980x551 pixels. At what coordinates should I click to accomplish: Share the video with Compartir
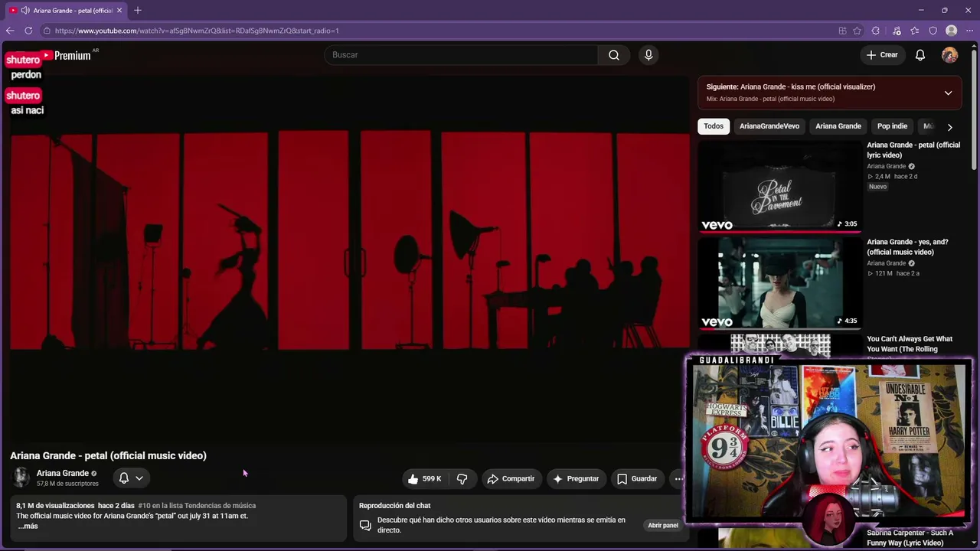(x=511, y=479)
